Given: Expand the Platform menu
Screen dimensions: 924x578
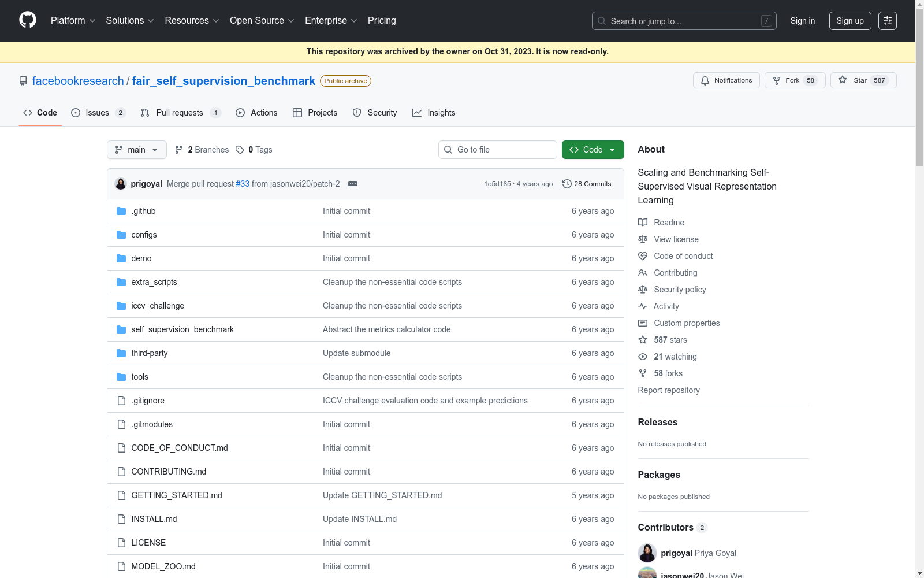Looking at the screenshot, I should [x=73, y=21].
